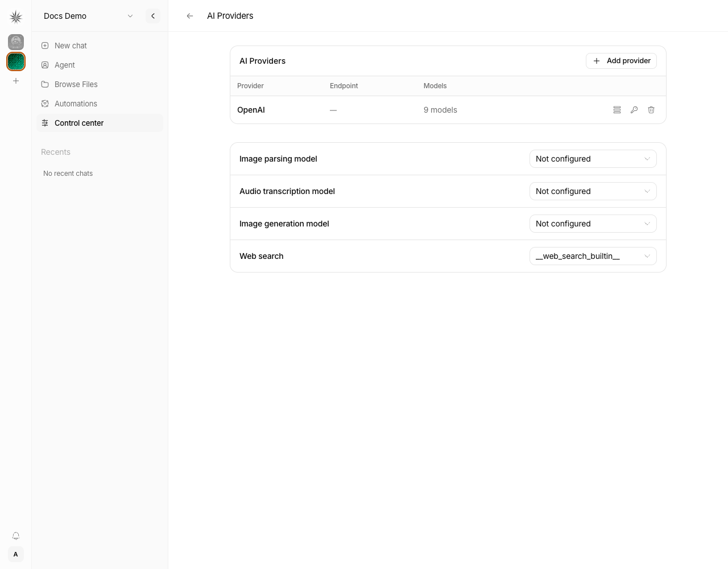Delete the OpenAI provider trash icon
The height and width of the screenshot is (569, 728).
[x=651, y=110]
